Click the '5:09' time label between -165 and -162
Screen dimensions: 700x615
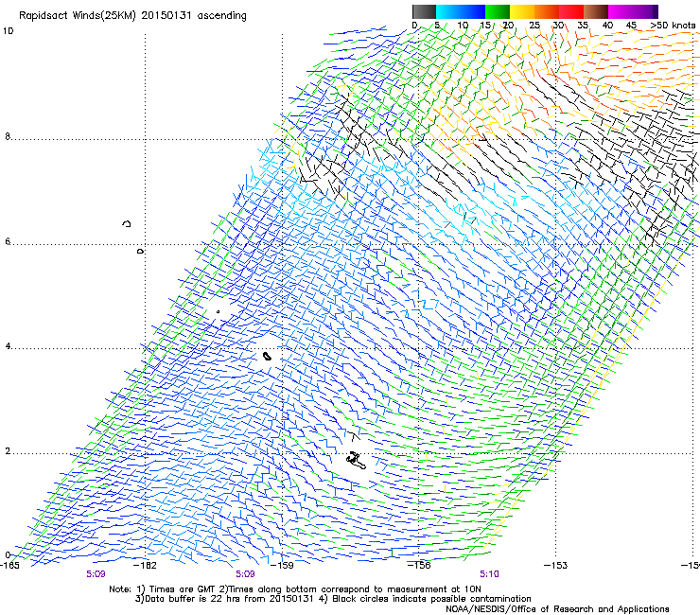click(96, 574)
